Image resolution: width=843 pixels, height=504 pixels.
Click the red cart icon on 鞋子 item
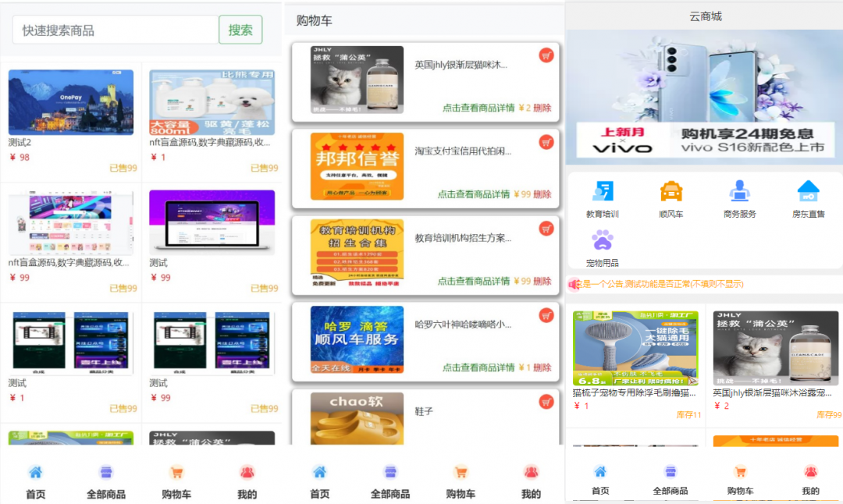pyautogui.click(x=546, y=402)
